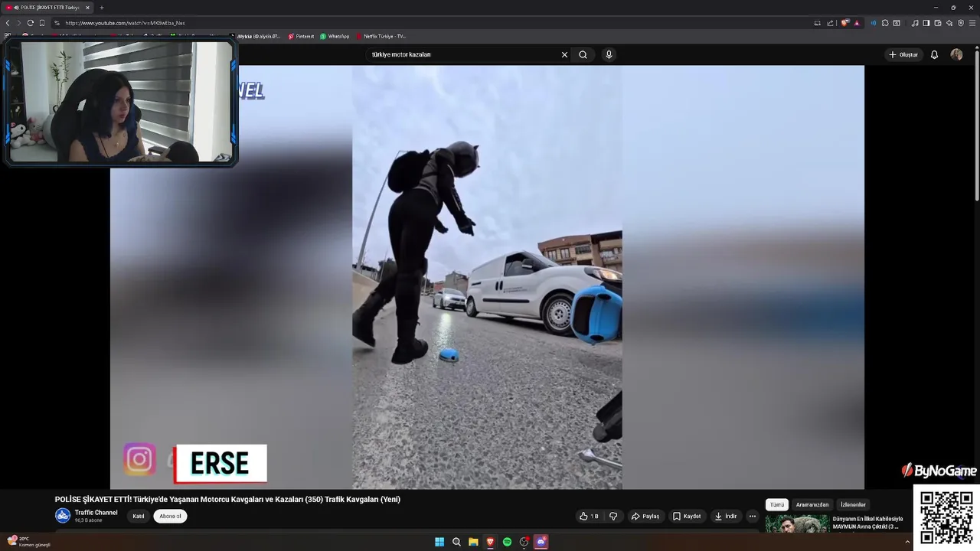Start voice search with microphone icon
980x551 pixels.
[x=609, y=54]
